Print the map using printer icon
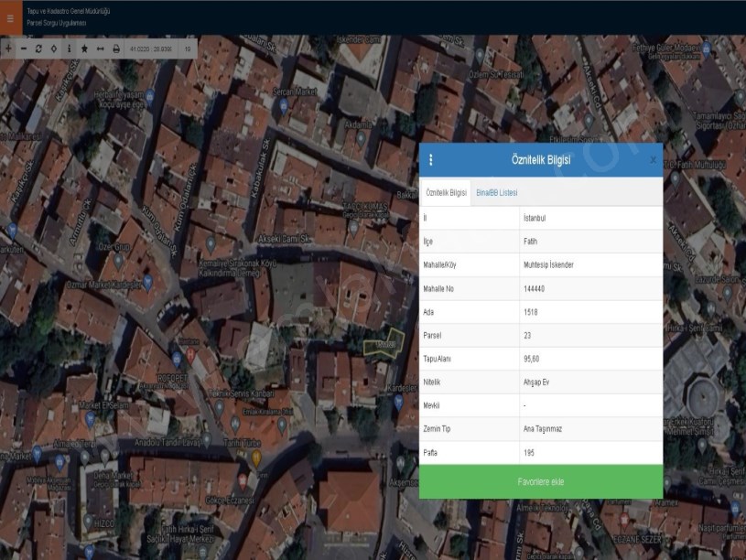The image size is (746, 560). tap(115, 48)
